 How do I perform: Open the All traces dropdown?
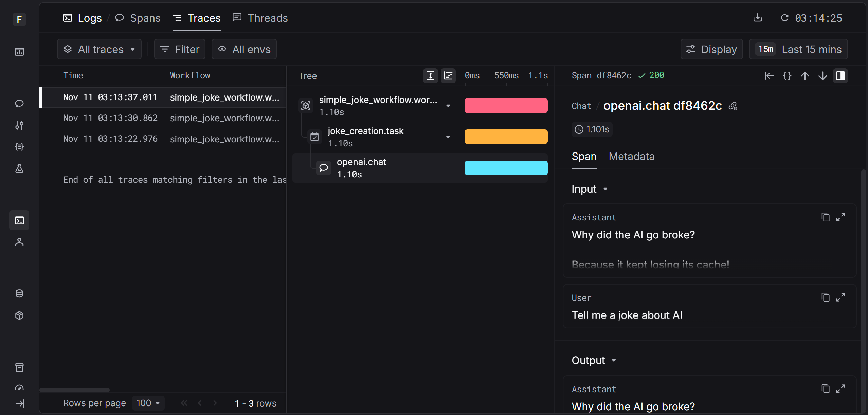[99, 49]
